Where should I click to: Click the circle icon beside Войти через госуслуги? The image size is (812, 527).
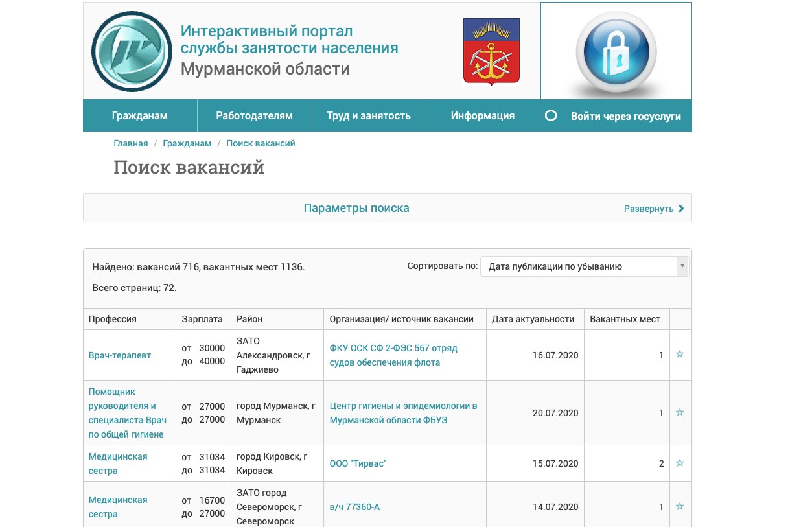(551, 115)
